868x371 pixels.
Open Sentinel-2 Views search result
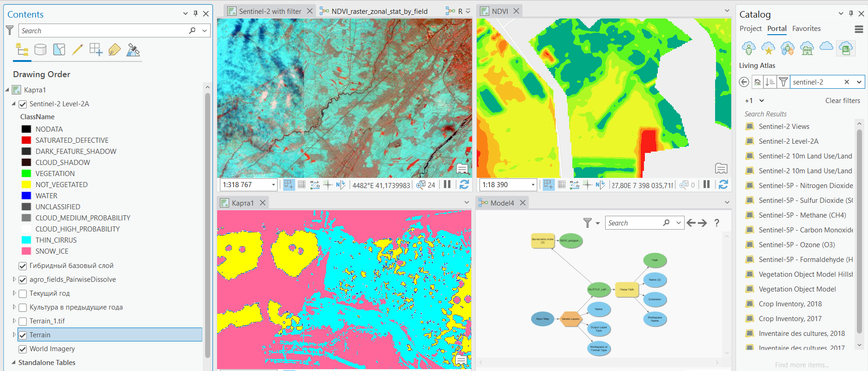[x=784, y=127]
